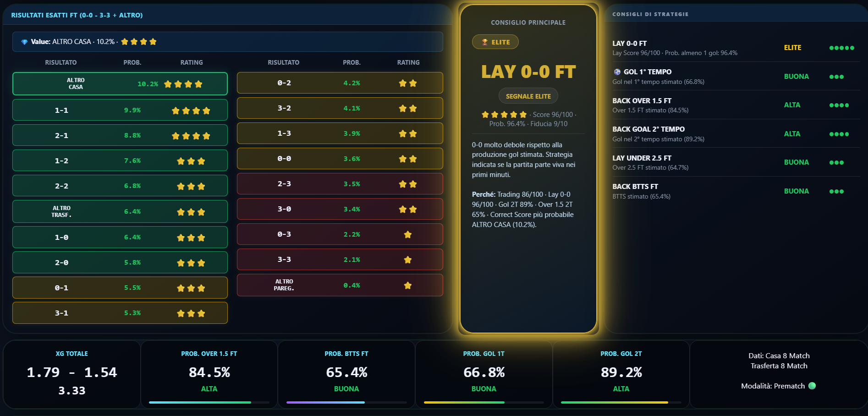Click the five green dots beside LAY 0-0 FT
Image resolution: width=868 pixels, height=416 pixels.
point(841,48)
